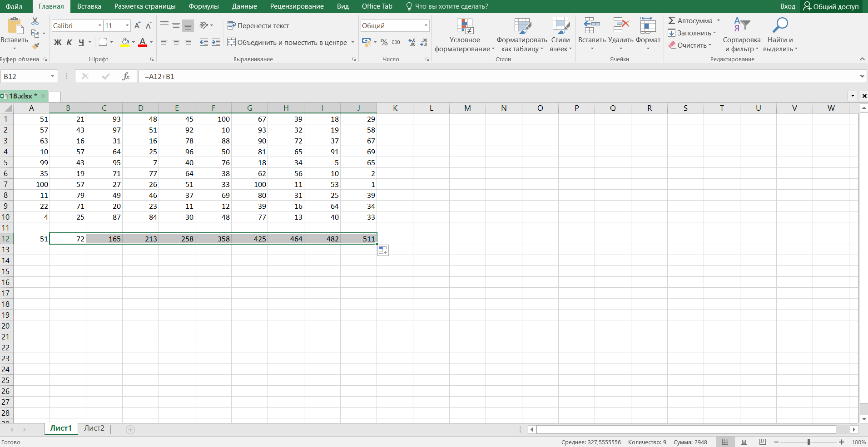Image resolution: width=868 pixels, height=447 pixels.
Task: Open the fill color options arrow
Action: [x=134, y=42]
